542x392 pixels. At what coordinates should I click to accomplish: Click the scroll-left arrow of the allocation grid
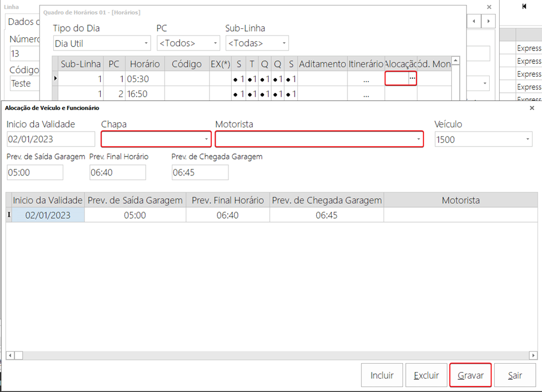10,355
